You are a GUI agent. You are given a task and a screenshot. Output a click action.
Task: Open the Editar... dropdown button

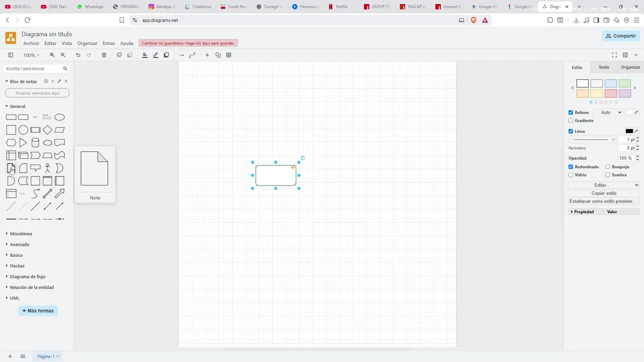(x=604, y=186)
